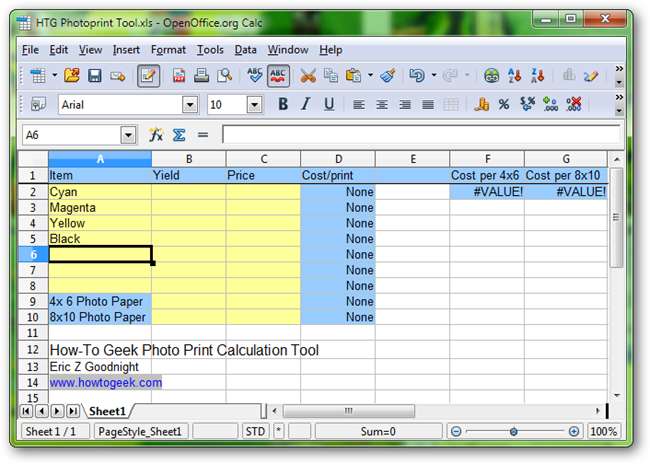Click the Sum sigma icon
Viewport: 650px width, 464px height.
179,135
